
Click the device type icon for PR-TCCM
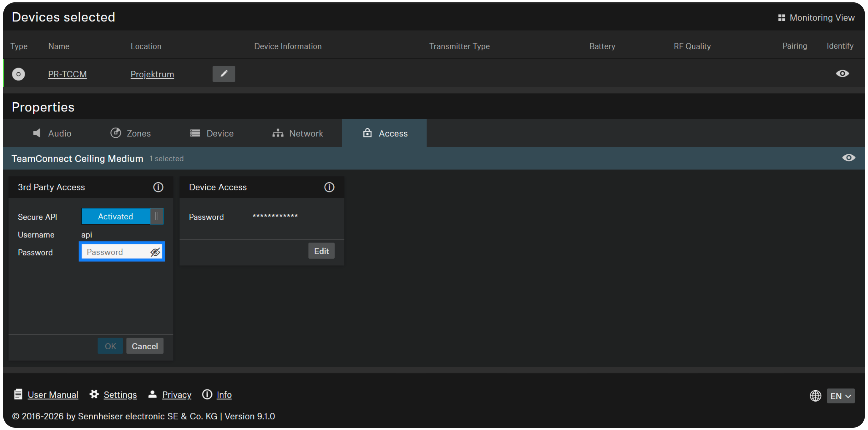(19, 74)
